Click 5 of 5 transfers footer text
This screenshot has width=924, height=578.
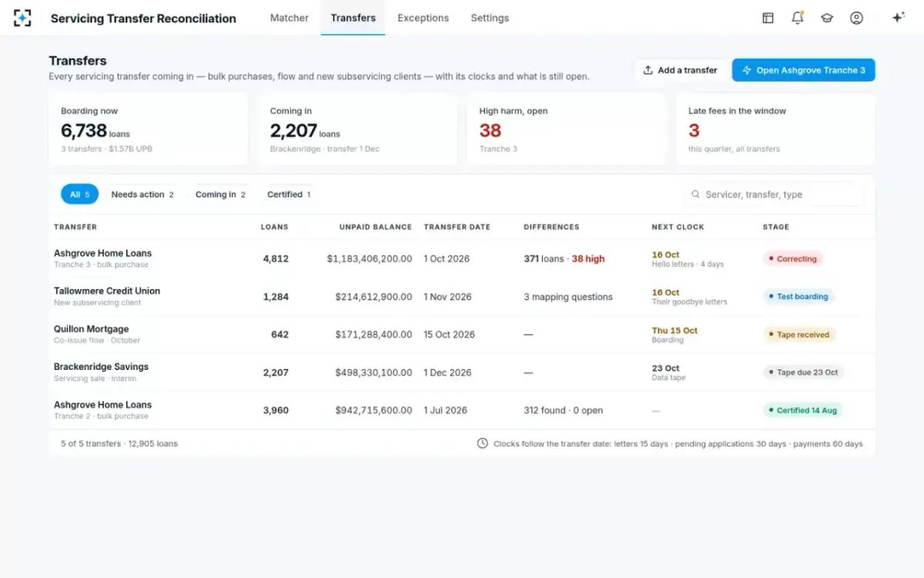click(x=119, y=443)
